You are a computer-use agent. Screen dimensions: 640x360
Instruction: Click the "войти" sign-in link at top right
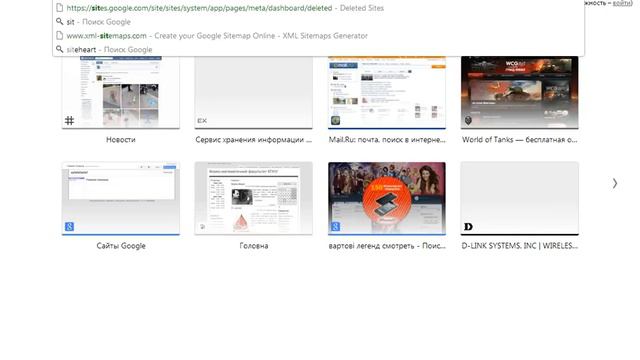coord(622,3)
